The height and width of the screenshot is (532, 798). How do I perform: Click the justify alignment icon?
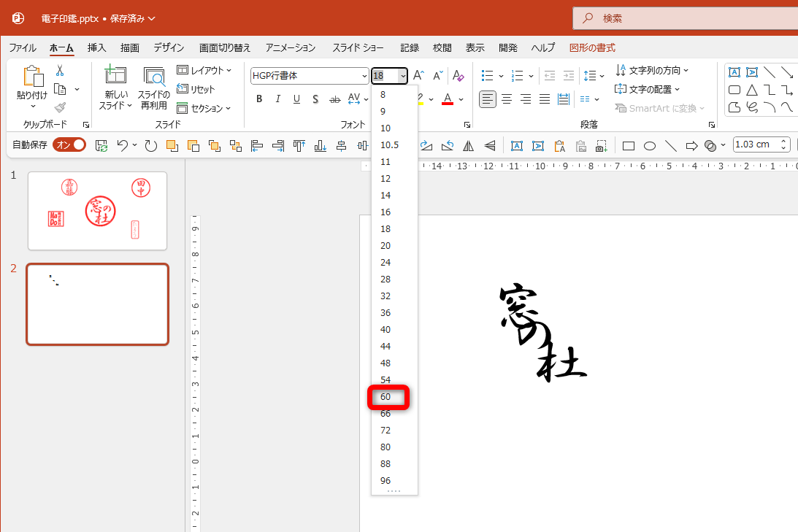tap(544, 99)
